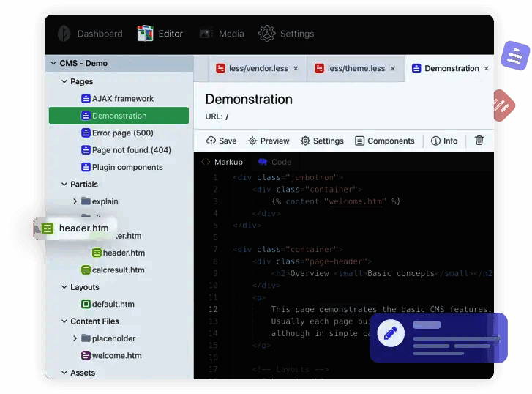Open the Media section icon

coord(206,34)
